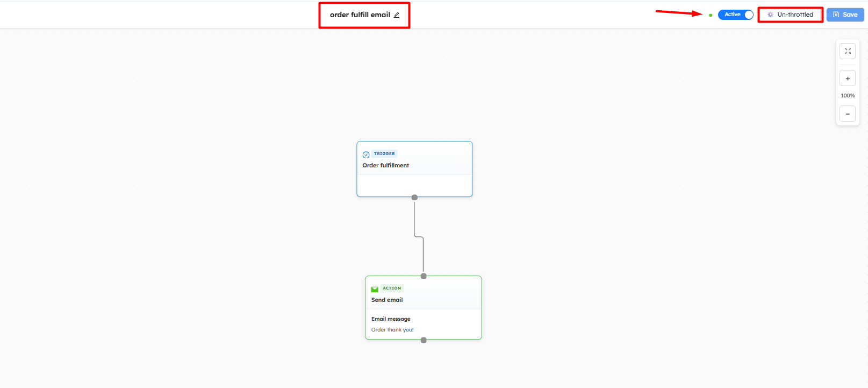This screenshot has width=868, height=388.
Task: Open the Un-throttled settings button
Action: click(790, 15)
